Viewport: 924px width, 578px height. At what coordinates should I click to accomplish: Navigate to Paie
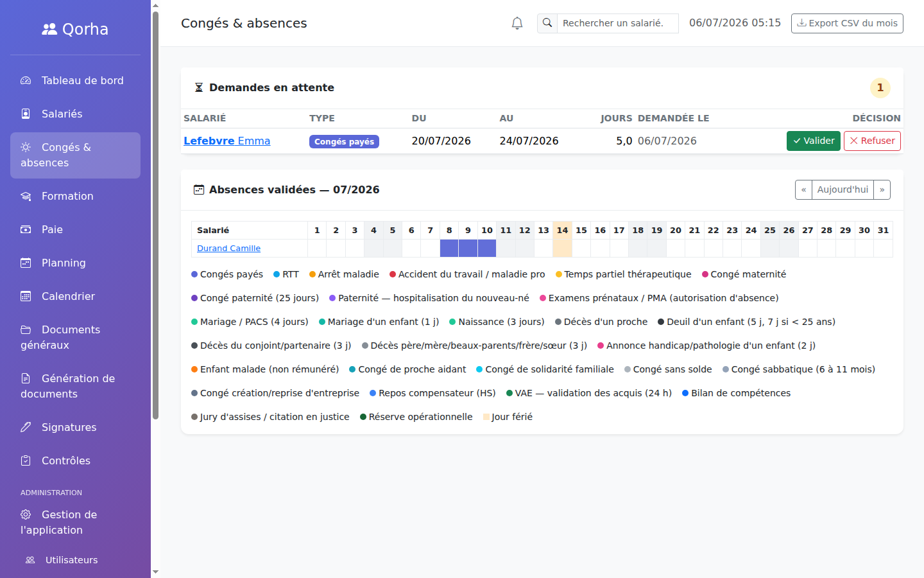tap(75, 229)
